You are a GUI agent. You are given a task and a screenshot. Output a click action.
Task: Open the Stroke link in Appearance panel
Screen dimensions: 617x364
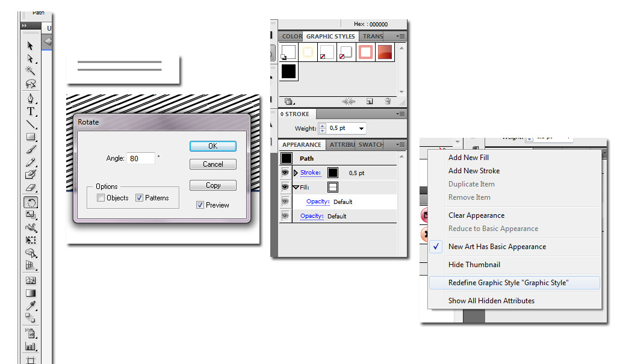pyautogui.click(x=311, y=173)
